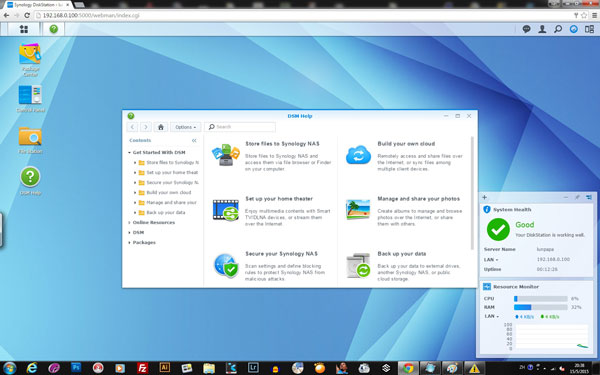
Task: Reload the page in the browser
Action: pyautogui.click(x=27, y=15)
